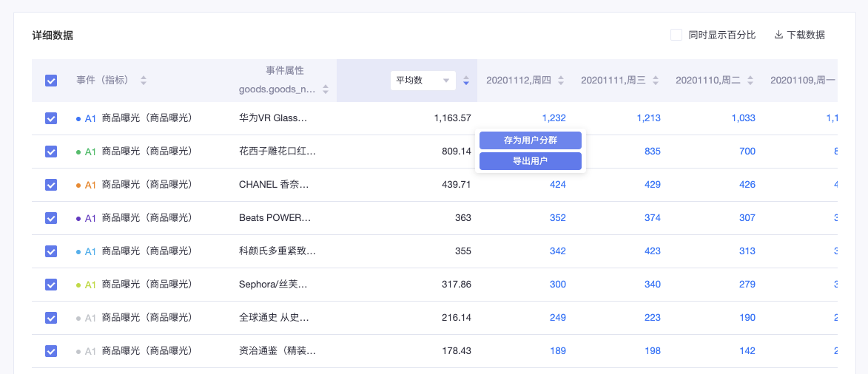Open value 352 in Beats row

(x=558, y=217)
